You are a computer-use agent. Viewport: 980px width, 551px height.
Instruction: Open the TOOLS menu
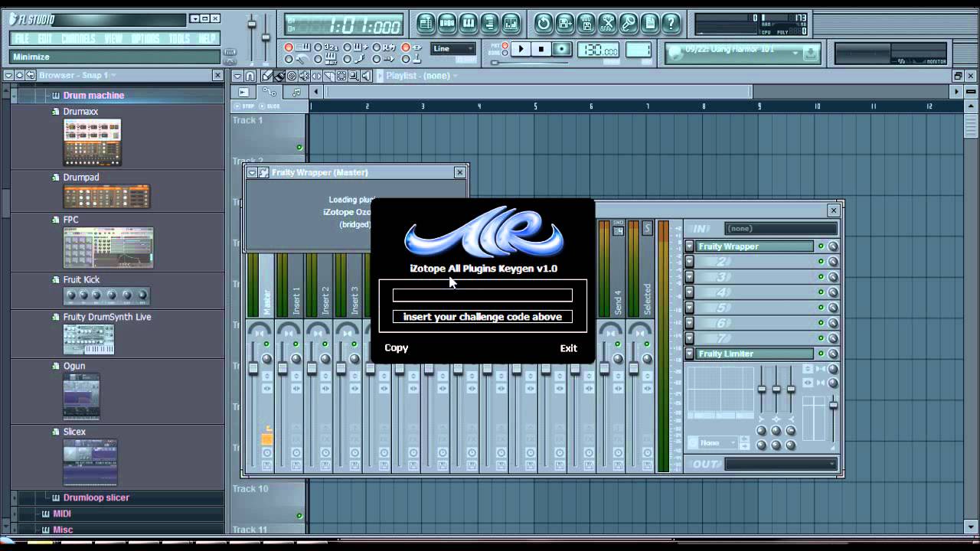pyautogui.click(x=179, y=38)
